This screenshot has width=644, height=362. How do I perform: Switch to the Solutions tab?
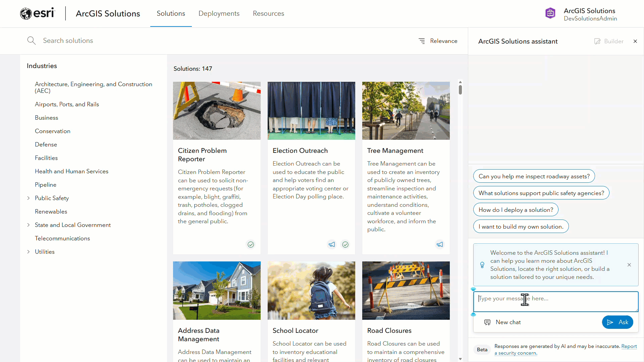tap(171, 13)
